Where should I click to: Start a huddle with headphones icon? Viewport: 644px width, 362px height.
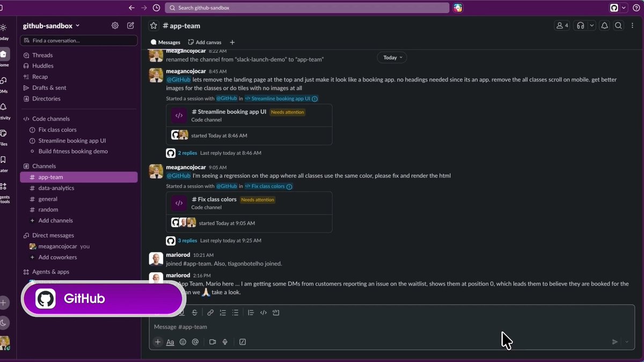point(580,25)
